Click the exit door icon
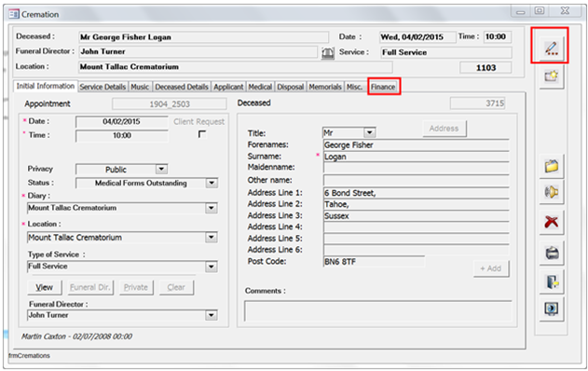Viewport: 588px width, 371px height. (552, 282)
